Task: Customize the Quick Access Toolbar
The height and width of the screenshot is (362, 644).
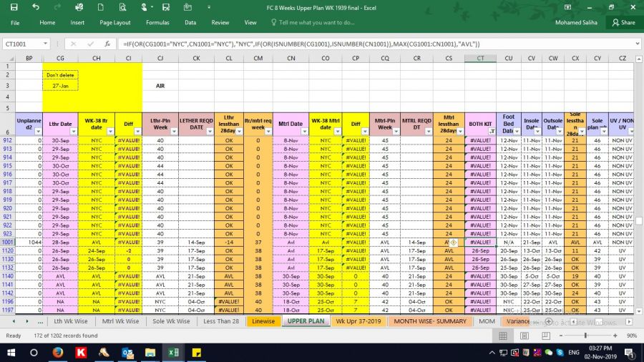Action: [x=209, y=7]
